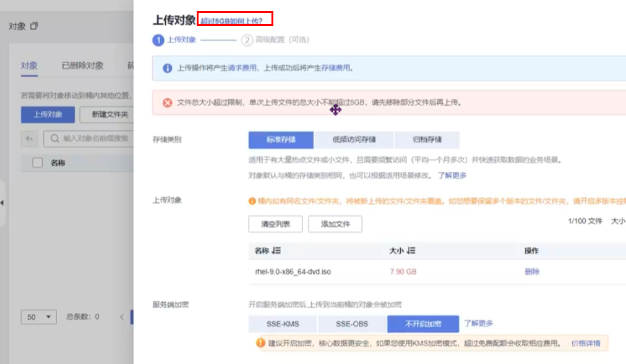626x364 pixels.
Task: Click 添加文件 button
Action: tap(335, 224)
